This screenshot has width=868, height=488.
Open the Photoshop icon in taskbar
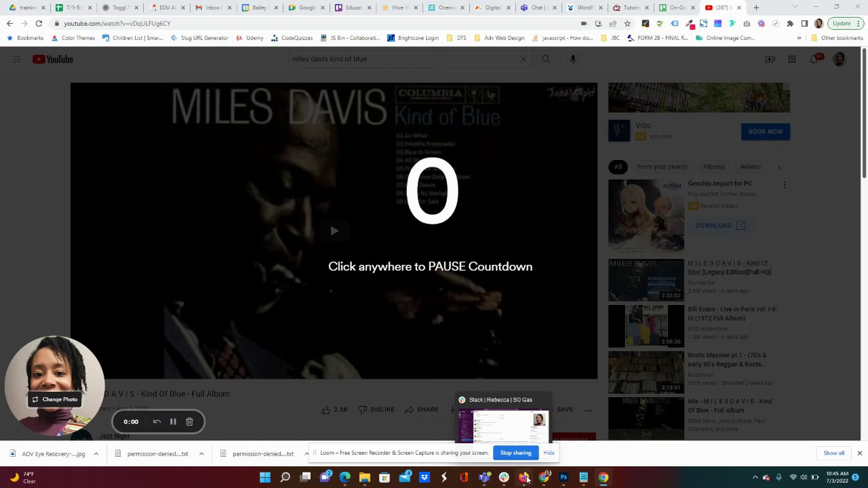[564, 477]
